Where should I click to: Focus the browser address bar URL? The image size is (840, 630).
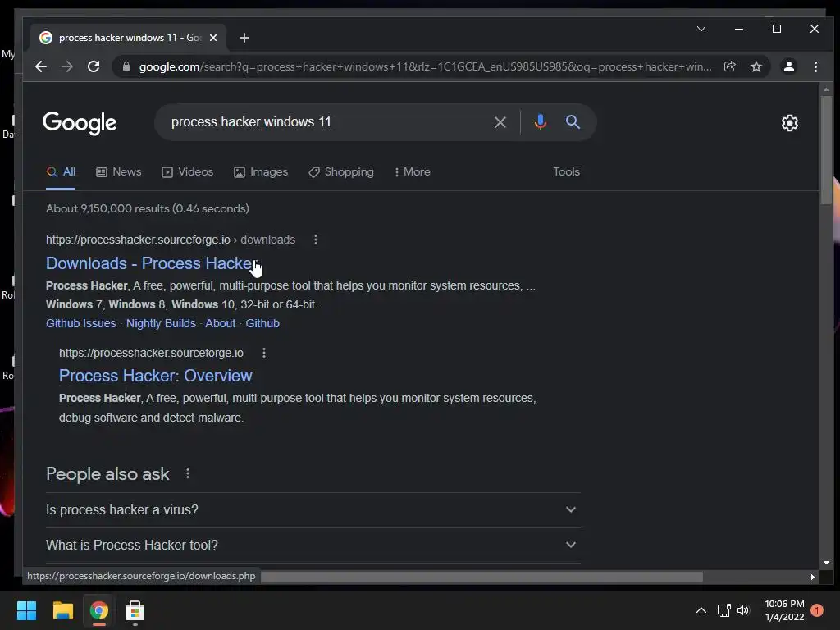point(425,66)
